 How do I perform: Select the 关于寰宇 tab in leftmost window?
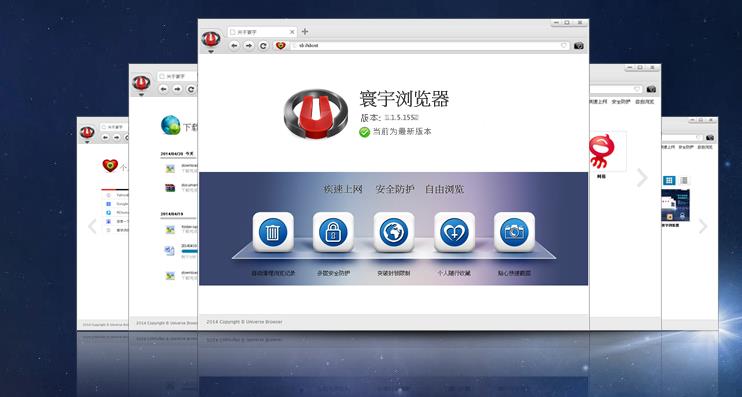click(114, 127)
